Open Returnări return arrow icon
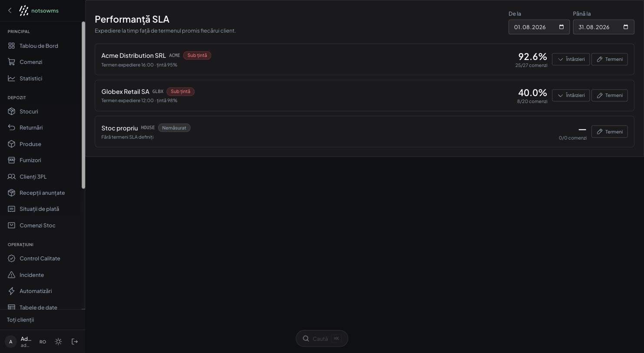644x353 pixels. coord(12,127)
